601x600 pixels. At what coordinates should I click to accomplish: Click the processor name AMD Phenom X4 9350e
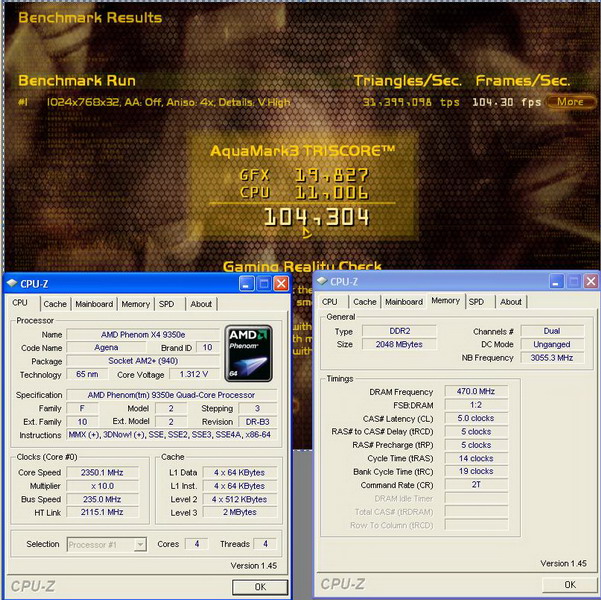(143, 335)
